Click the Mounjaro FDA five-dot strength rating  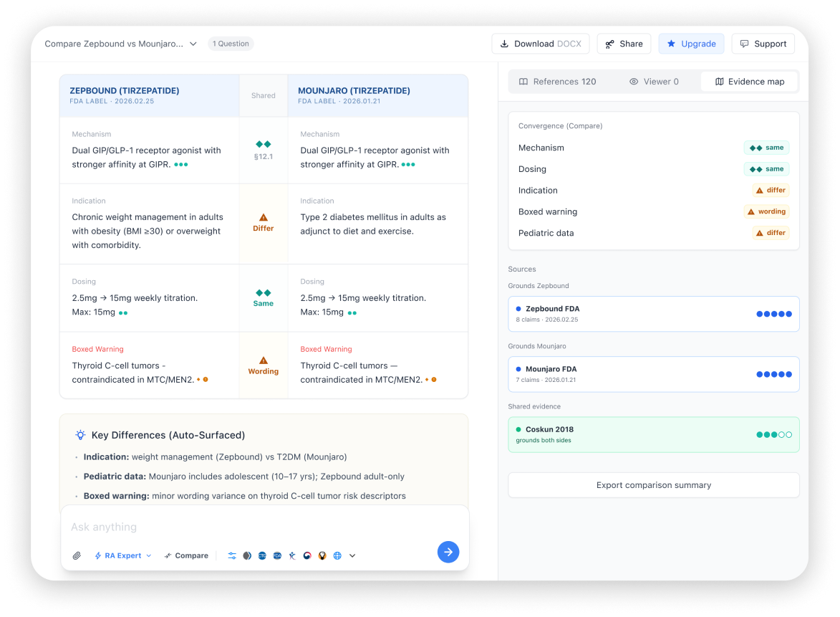point(773,375)
